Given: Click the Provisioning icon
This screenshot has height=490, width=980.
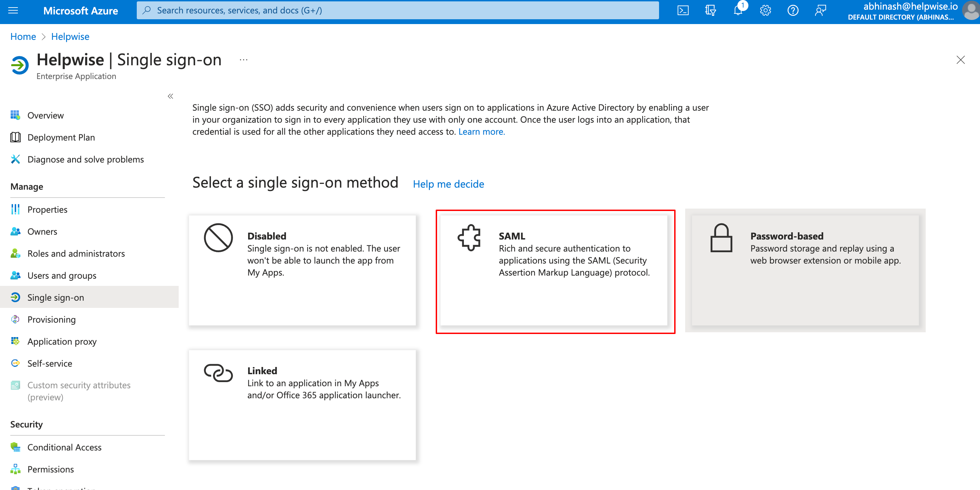Looking at the screenshot, I should point(15,319).
